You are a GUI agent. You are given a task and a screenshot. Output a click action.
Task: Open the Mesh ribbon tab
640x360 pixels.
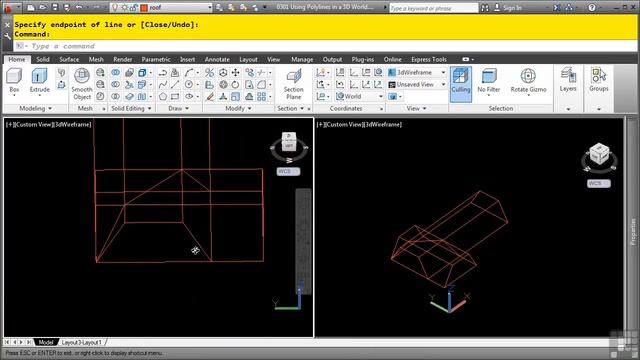coord(96,60)
